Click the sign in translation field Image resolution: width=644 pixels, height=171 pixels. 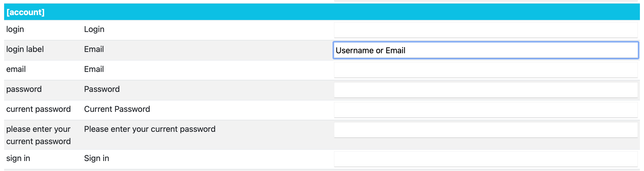487,159
